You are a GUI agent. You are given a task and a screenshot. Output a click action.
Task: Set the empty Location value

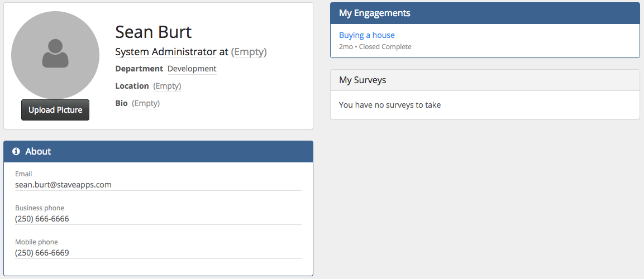point(167,86)
